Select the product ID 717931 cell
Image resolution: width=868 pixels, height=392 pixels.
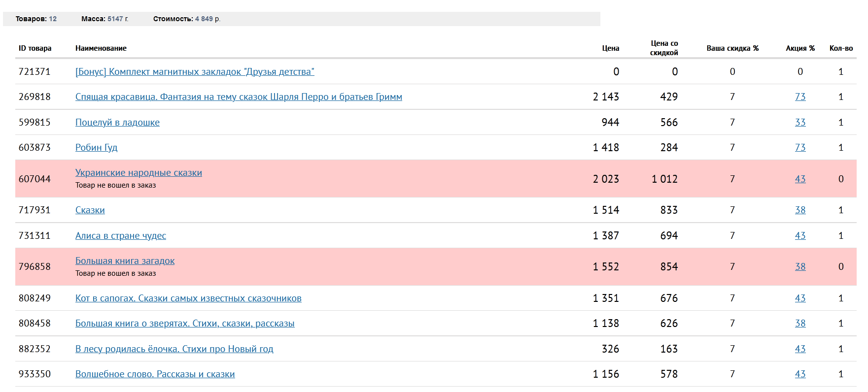click(x=35, y=210)
